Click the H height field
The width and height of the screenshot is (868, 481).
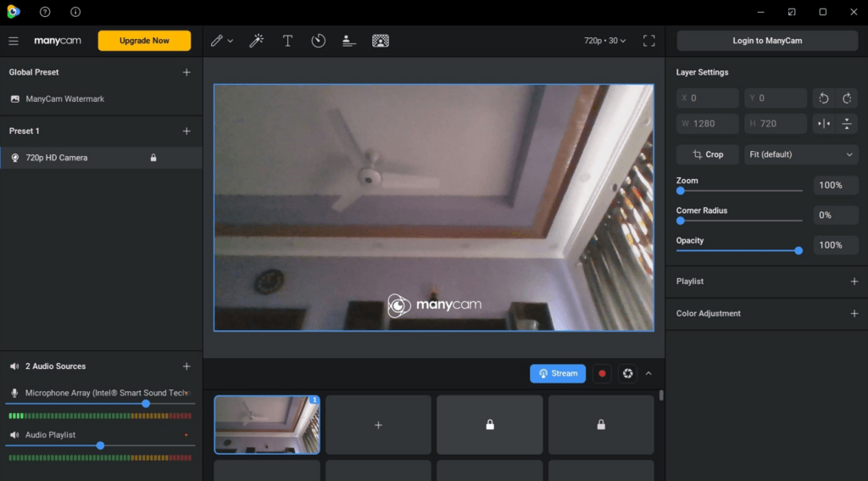click(776, 124)
